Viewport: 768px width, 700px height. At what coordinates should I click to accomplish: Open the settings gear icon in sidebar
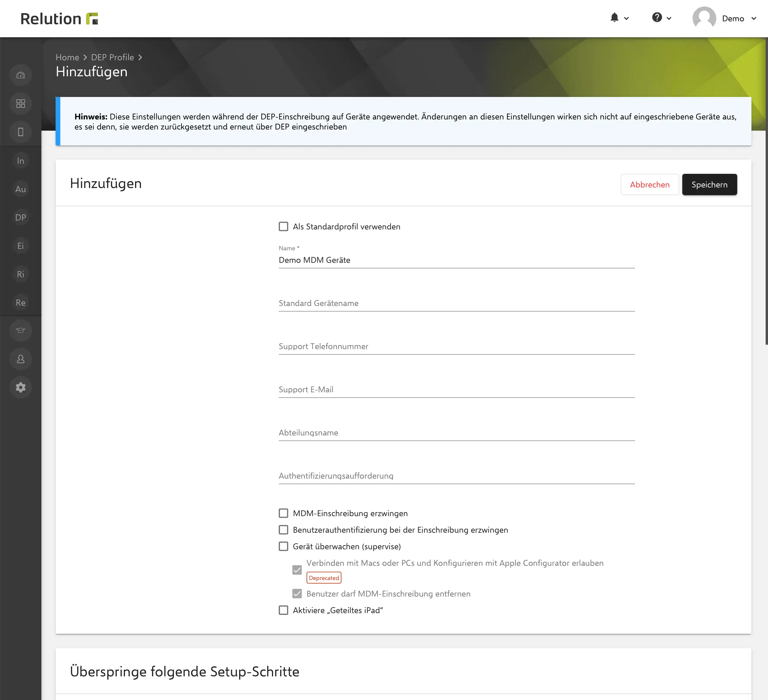(x=21, y=387)
